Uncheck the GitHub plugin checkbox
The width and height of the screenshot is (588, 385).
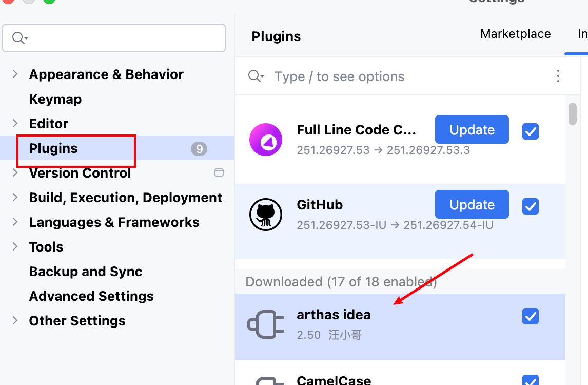(531, 206)
